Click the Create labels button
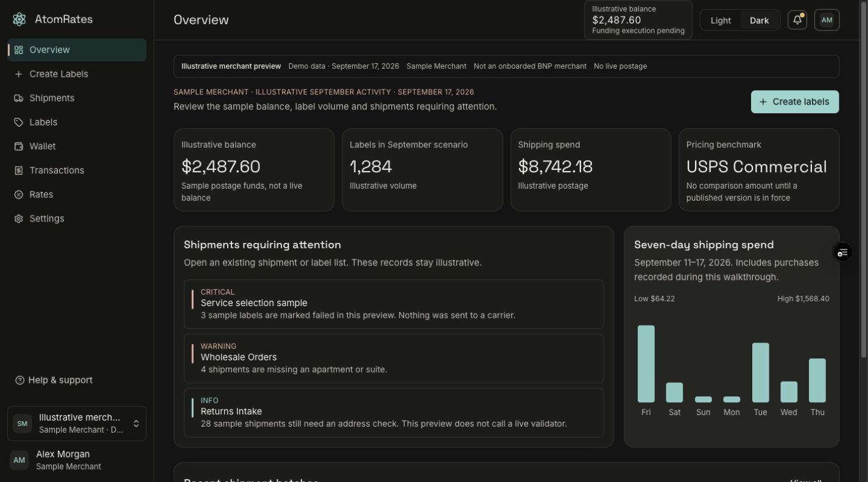 point(795,102)
